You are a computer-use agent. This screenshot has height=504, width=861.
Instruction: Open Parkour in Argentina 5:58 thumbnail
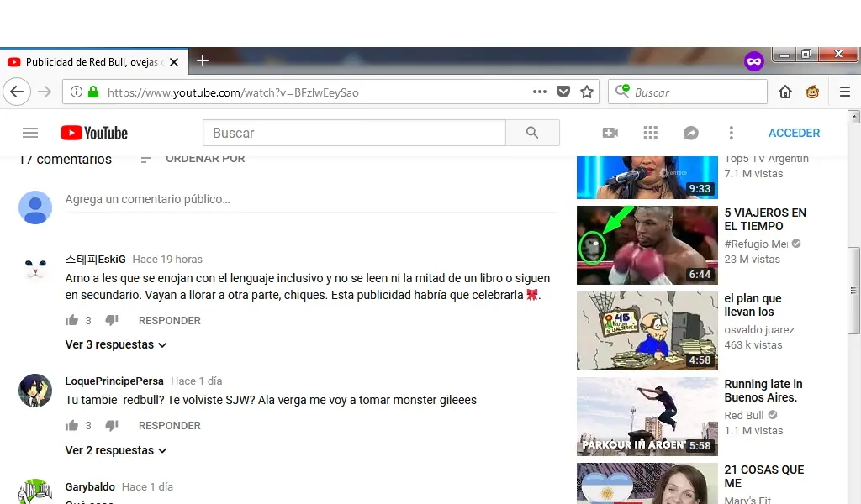point(647,417)
